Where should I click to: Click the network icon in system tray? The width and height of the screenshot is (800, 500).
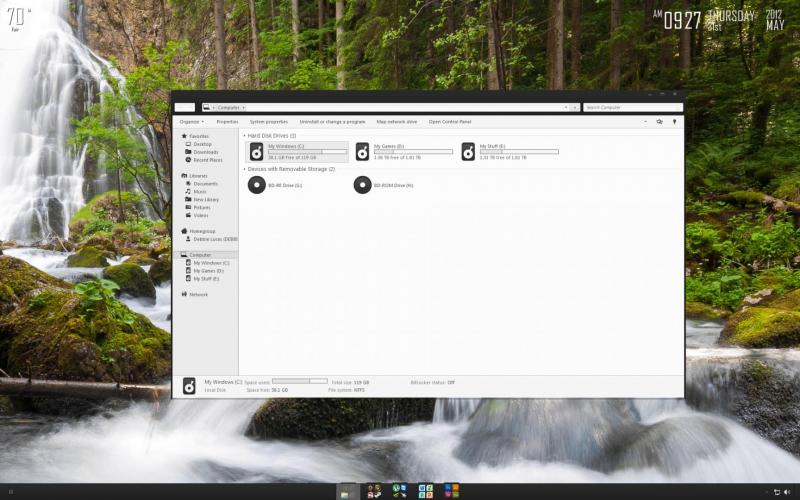pyautogui.click(x=777, y=492)
